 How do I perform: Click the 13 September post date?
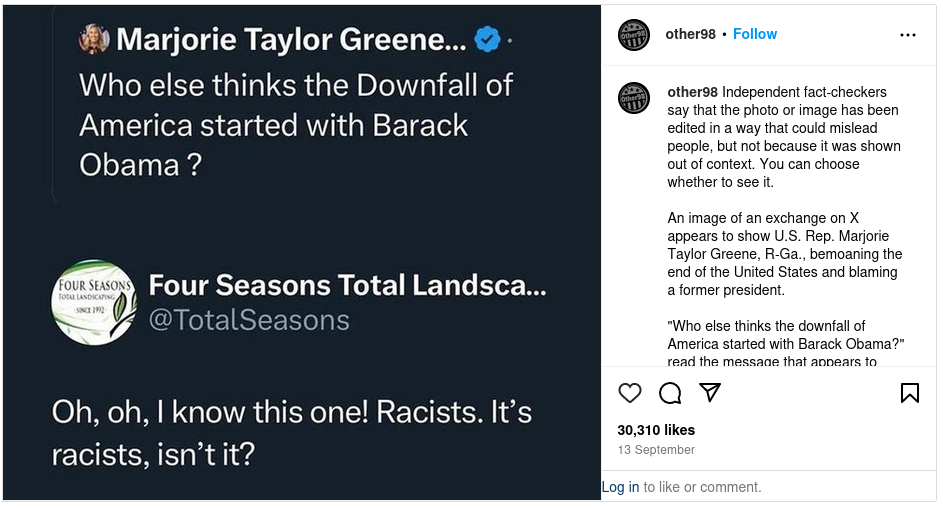coord(656,450)
